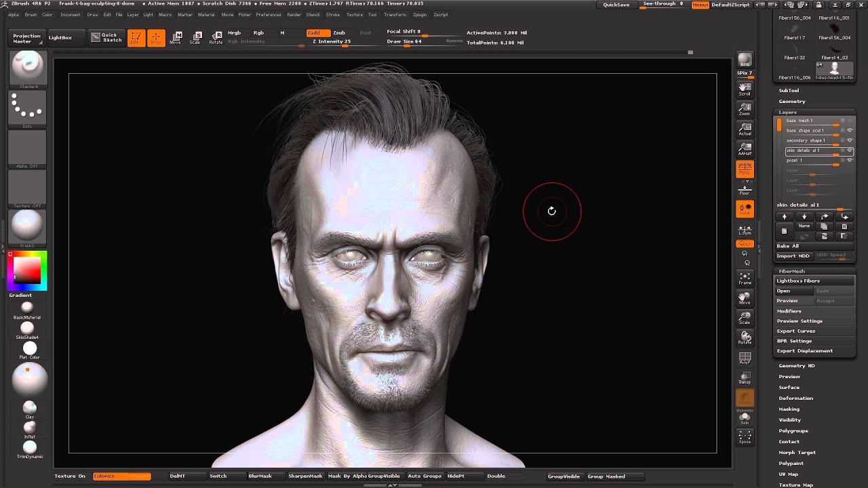This screenshot has height=488, width=868.
Task: Activate Edit mode in top shelf
Action: click(x=136, y=38)
